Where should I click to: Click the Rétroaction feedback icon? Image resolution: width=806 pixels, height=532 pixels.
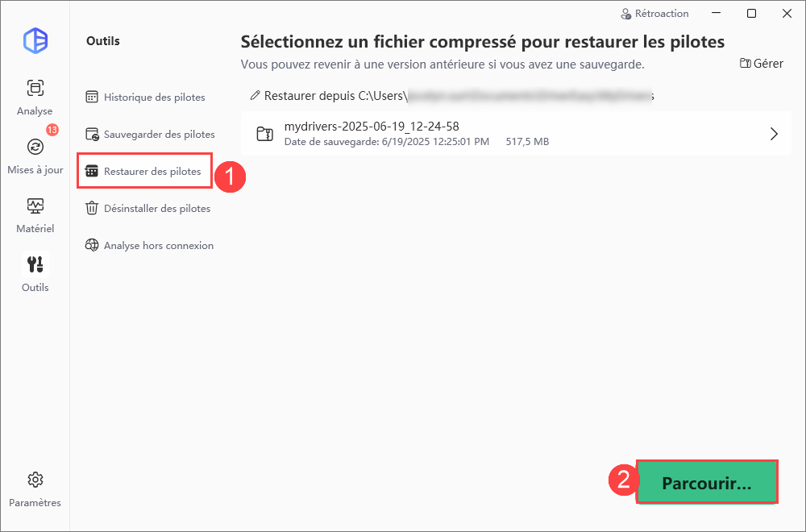[x=625, y=14]
